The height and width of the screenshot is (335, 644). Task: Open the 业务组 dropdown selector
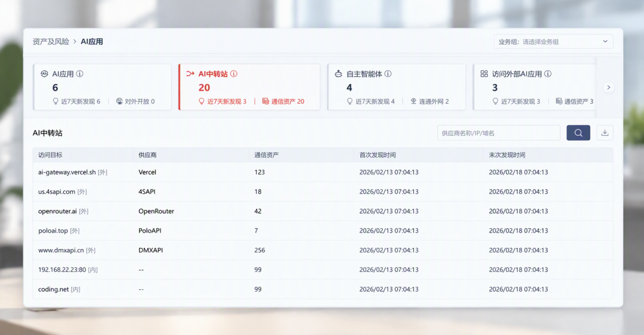coord(553,42)
